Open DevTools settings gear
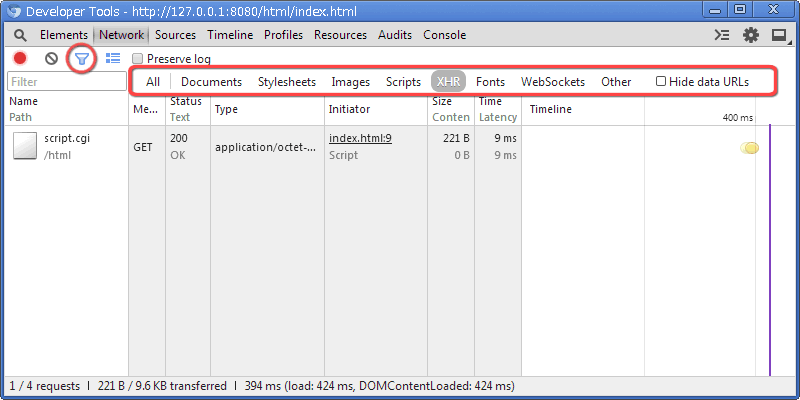This screenshot has width=800, height=400. 751,35
